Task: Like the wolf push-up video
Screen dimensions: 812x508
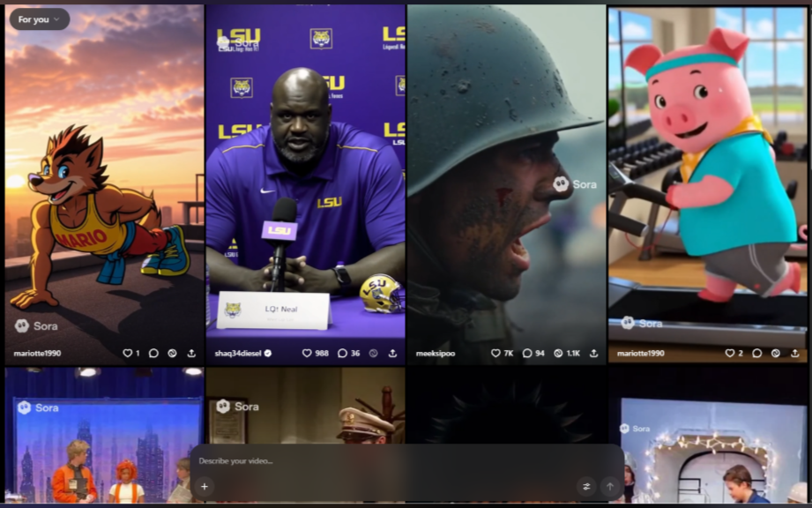Action: tap(127, 353)
